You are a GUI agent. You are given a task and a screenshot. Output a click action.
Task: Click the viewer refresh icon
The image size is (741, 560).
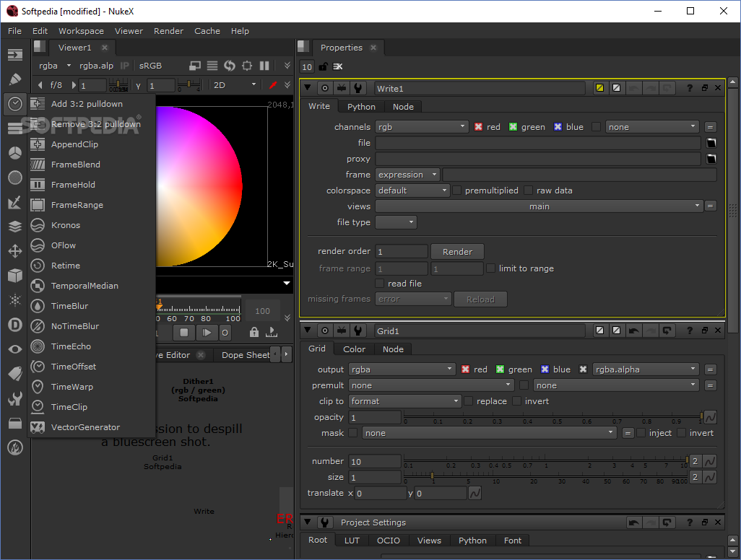pos(230,66)
